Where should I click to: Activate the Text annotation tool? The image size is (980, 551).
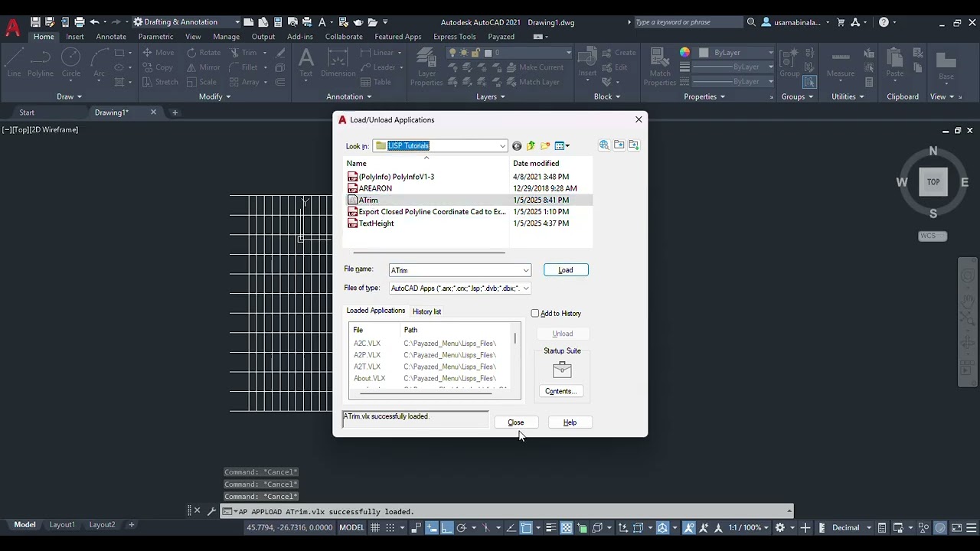(x=305, y=62)
